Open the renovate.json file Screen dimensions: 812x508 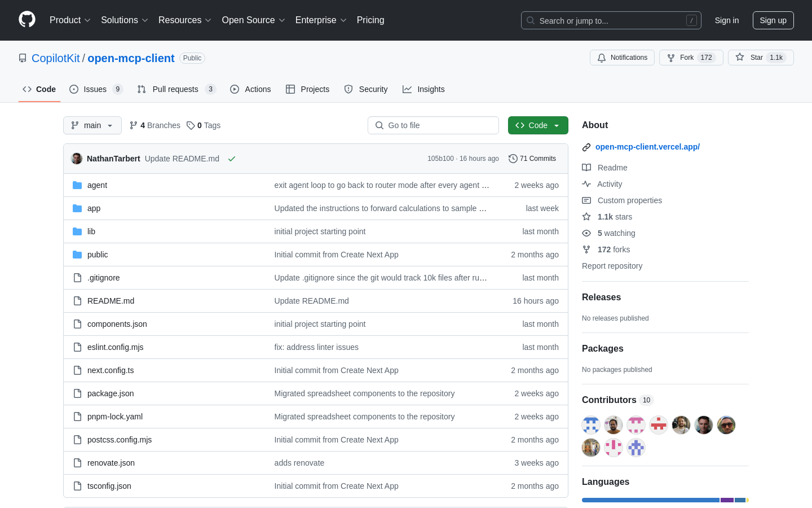(x=111, y=463)
